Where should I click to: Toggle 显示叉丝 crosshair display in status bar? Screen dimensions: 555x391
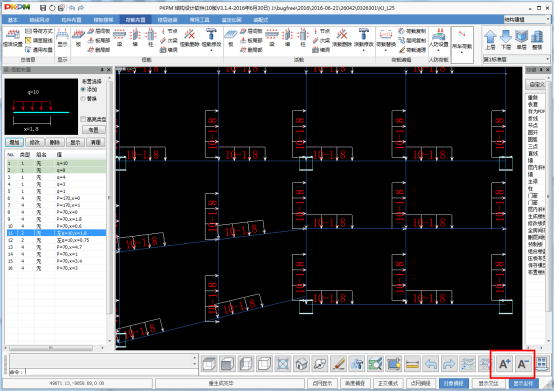pyautogui.click(x=488, y=383)
